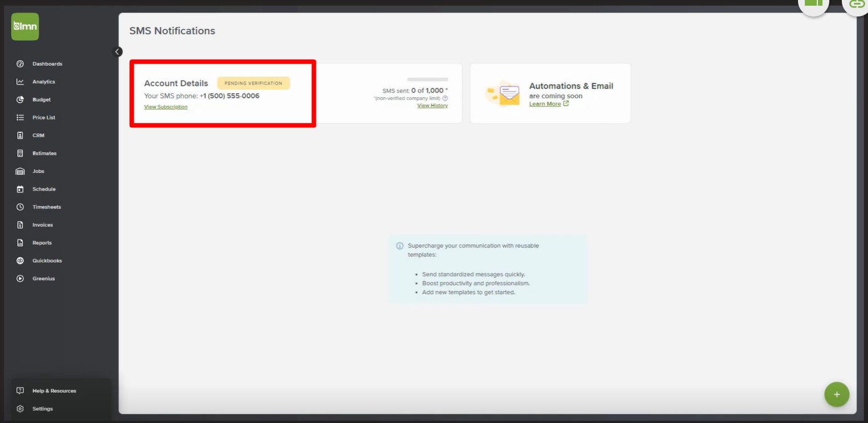The image size is (868, 423).
Task: Click the Account Details heading
Action: (x=176, y=83)
